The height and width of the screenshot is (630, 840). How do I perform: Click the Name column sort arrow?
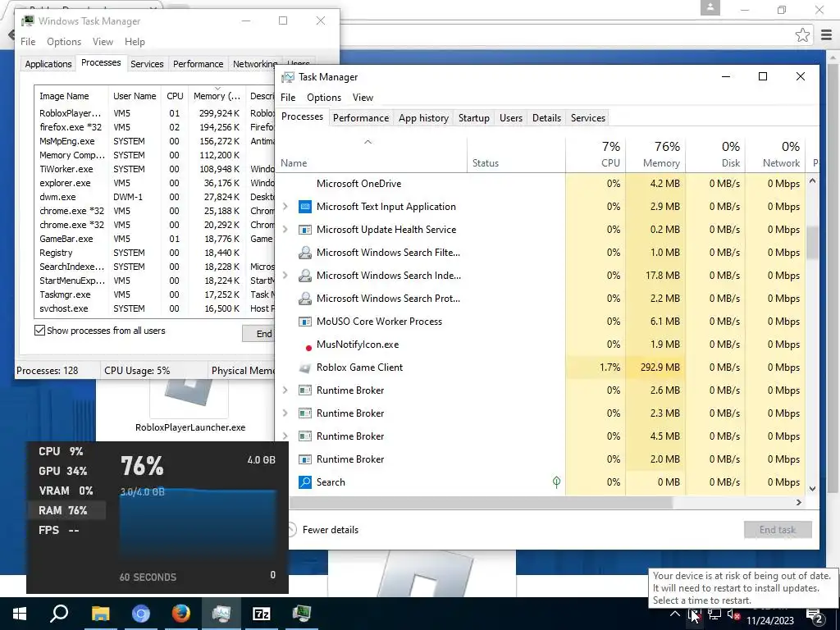point(367,143)
